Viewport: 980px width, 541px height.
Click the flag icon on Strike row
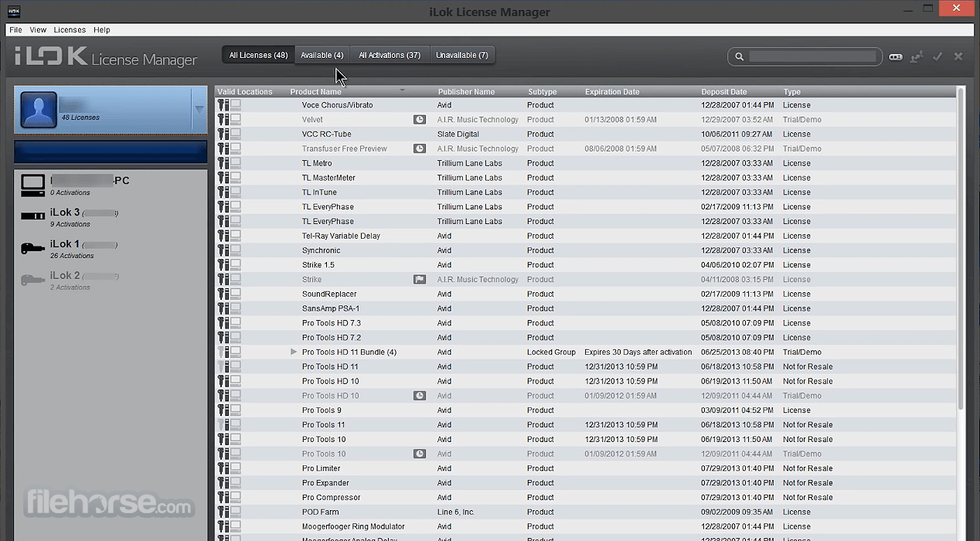pyautogui.click(x=420, y=280)
